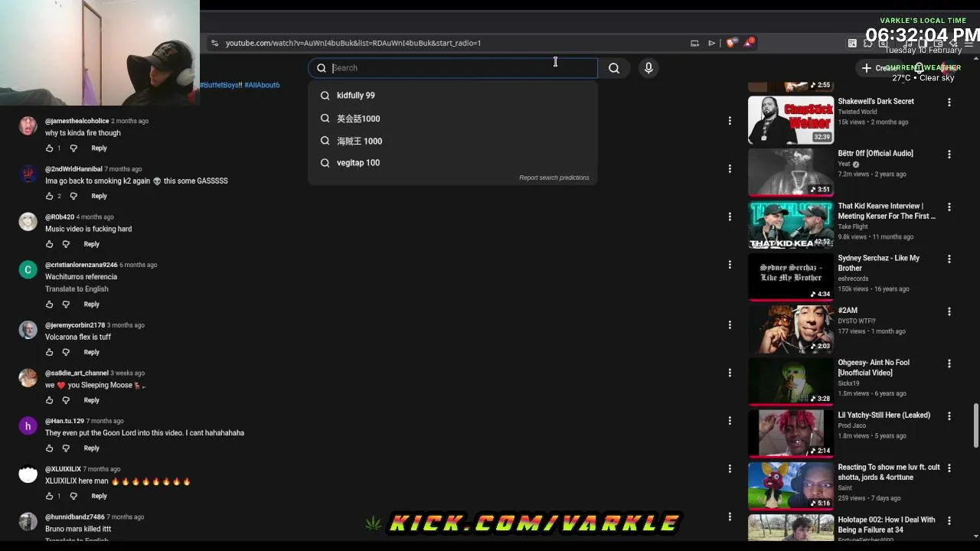Image resolution: width=980 pixels, height=551 pixels.
Task: Open more options for 'Sydney Serchaz - Like My Brother'
Action: (x=949, y=259)
